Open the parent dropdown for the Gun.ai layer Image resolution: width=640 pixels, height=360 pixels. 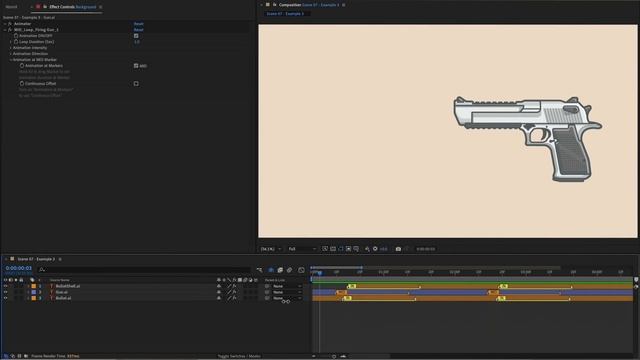(288, 292)
